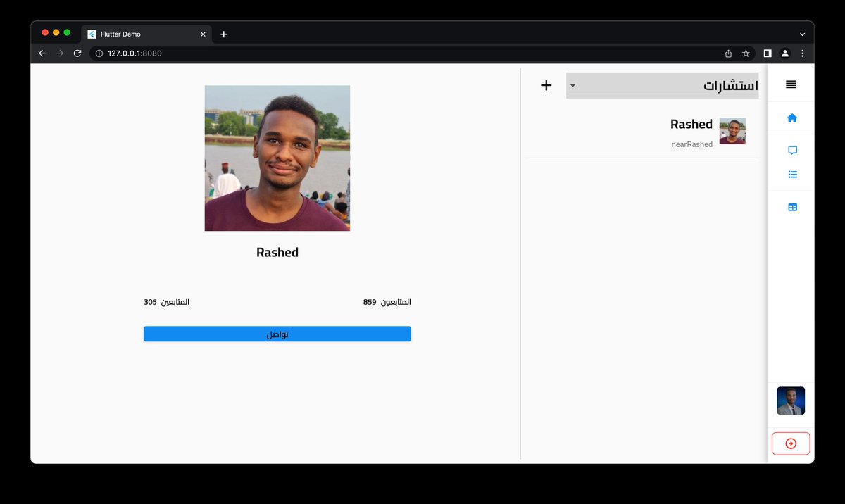The width and height of the screenshot is (845, 504).
Task: Click the المتابعين 305 following label
Action: pyautogui.click(x=167, y=302)
